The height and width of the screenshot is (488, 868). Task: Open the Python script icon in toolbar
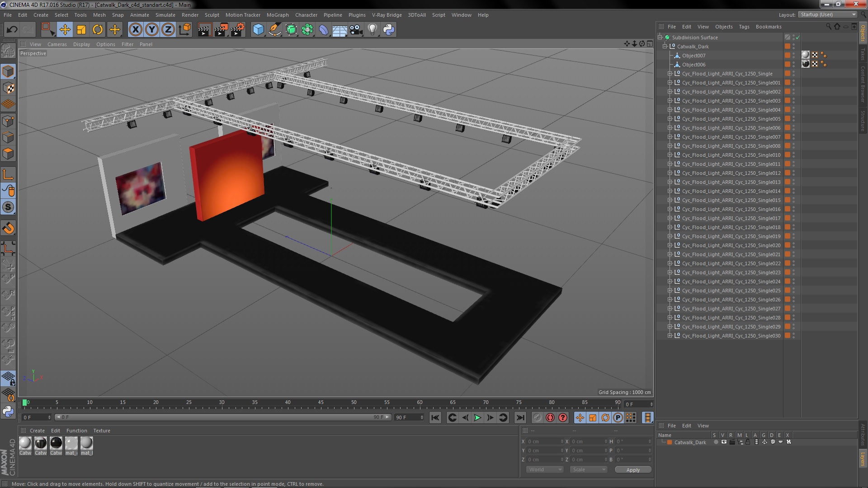(x=389, y=30)
